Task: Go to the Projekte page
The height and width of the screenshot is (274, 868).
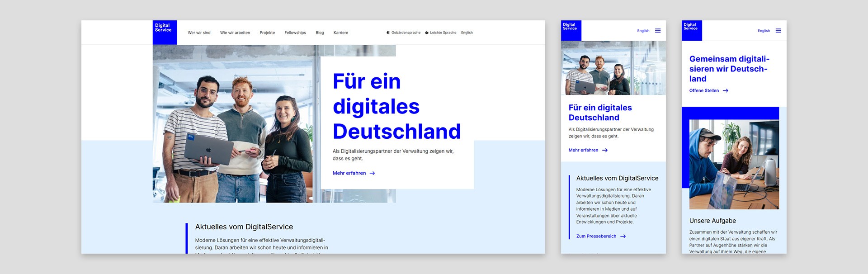Action: click(x=267, y=33)
